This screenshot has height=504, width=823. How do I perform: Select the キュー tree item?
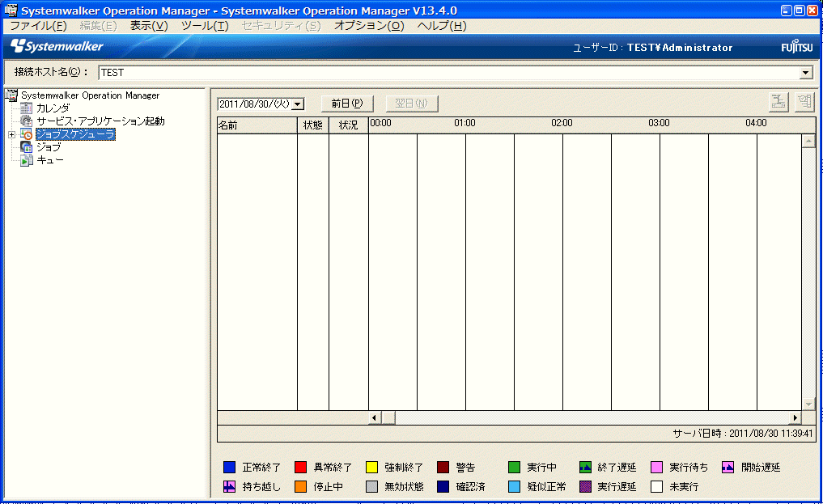coord(50,160)
